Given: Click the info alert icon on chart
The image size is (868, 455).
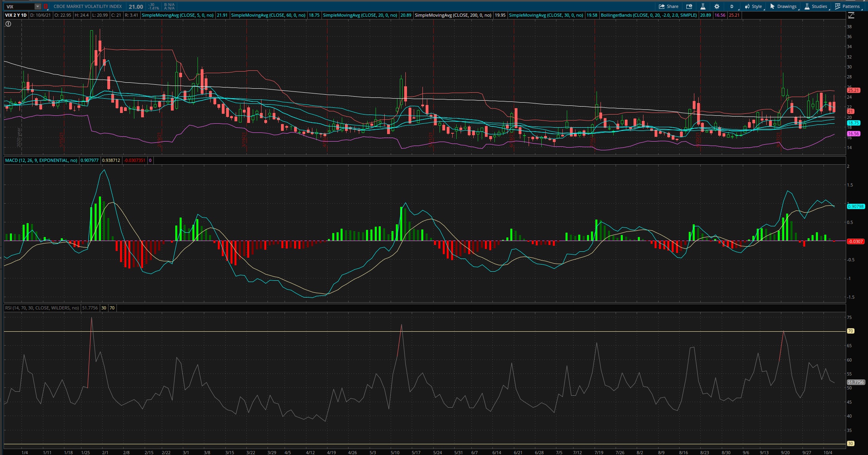Looking at the screenshot, I should point(8,24).
